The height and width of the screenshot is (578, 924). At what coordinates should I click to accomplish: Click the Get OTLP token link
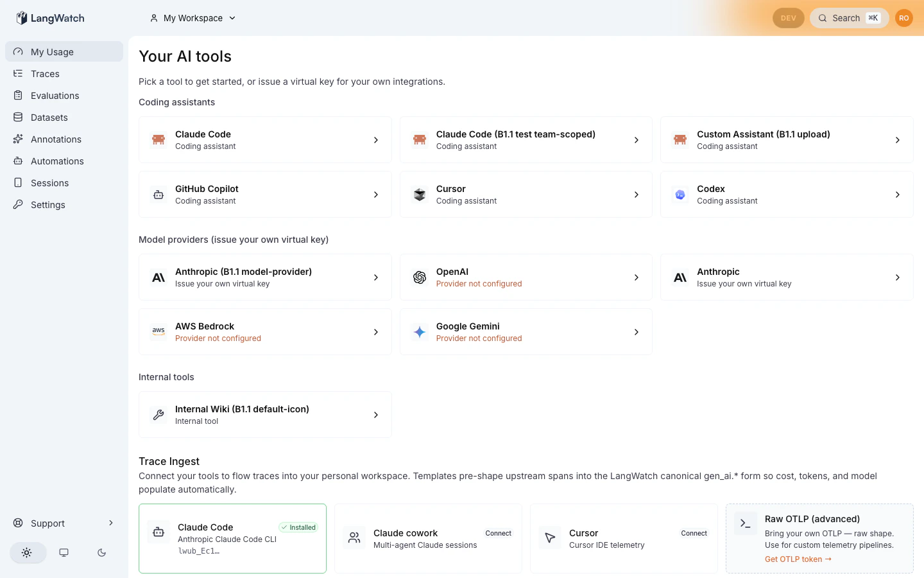tap(798, 559)
